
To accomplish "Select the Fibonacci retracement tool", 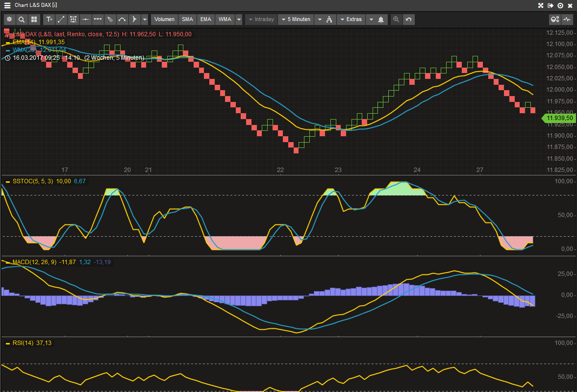I will 73,19.
